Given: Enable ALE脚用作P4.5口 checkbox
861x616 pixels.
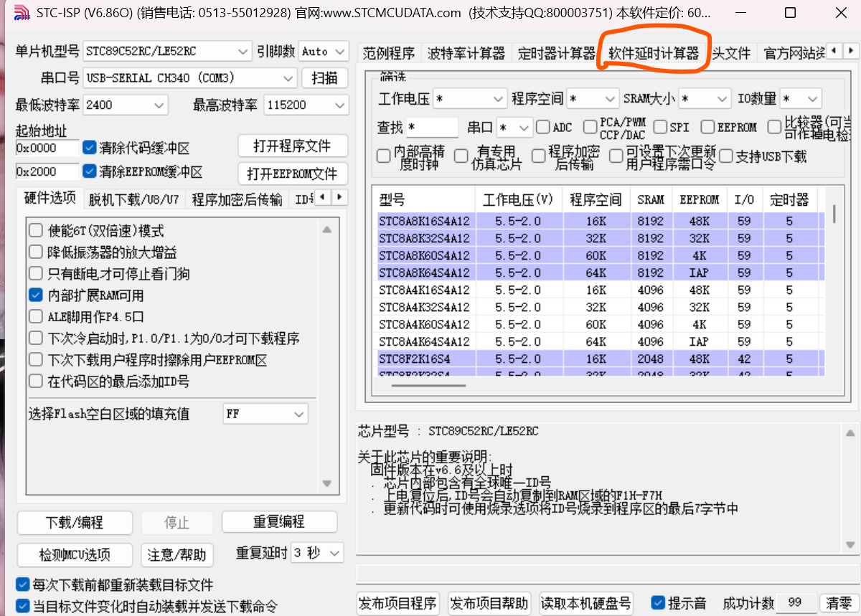Looking at the screenshot, I should pyautogui.click(x=36, y=317).
